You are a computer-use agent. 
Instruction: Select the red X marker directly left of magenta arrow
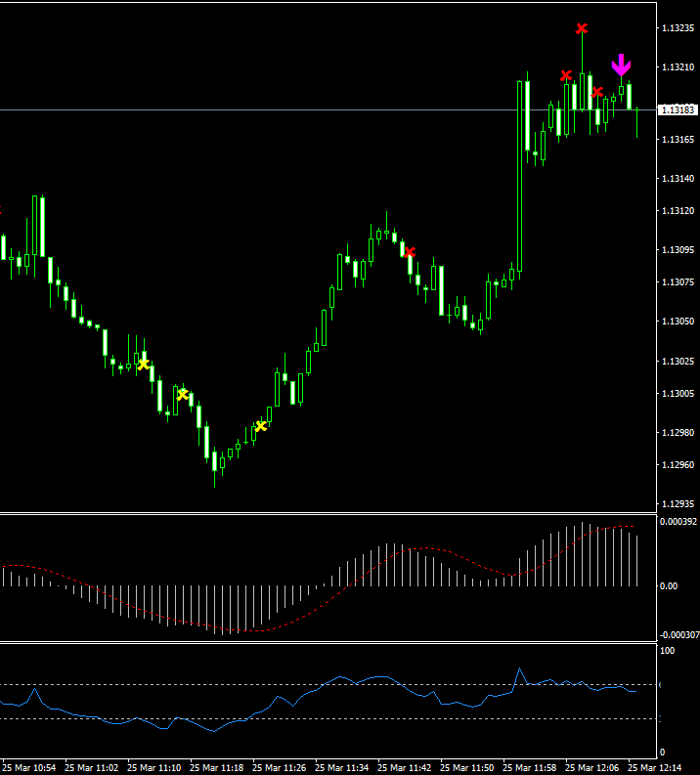[597, 92]
